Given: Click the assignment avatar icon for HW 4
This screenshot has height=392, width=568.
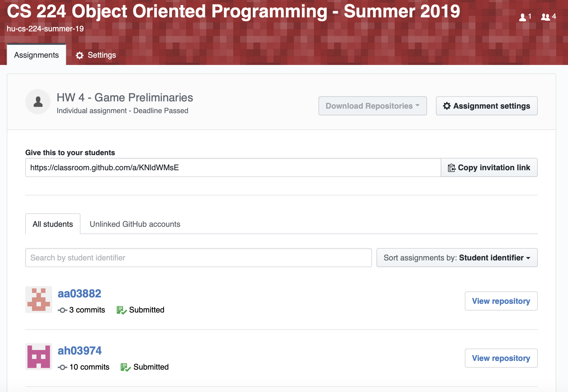Looking at the screenshot, I should 38,102.
